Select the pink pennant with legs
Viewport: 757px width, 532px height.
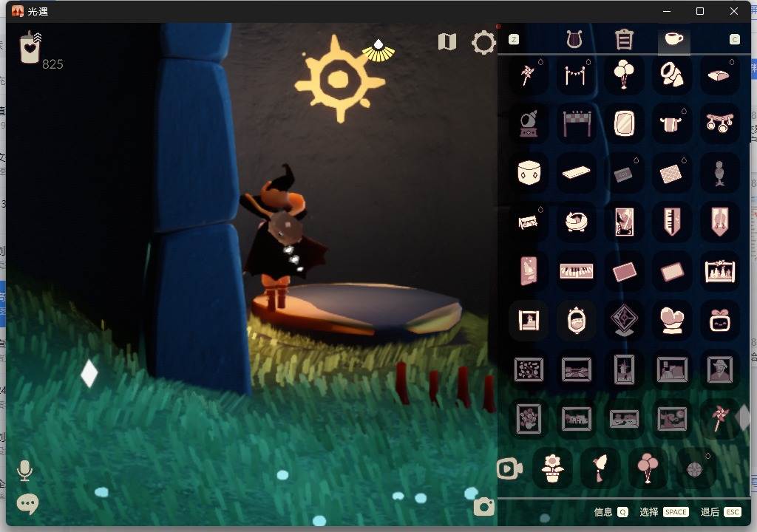pos(719,222)
